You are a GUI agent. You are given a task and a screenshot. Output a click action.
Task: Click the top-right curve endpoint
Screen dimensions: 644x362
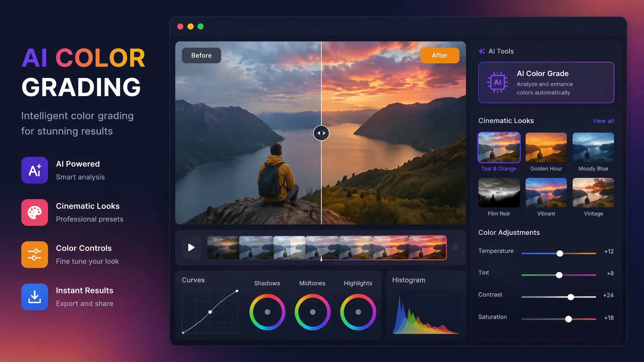(x=237, y=291)
